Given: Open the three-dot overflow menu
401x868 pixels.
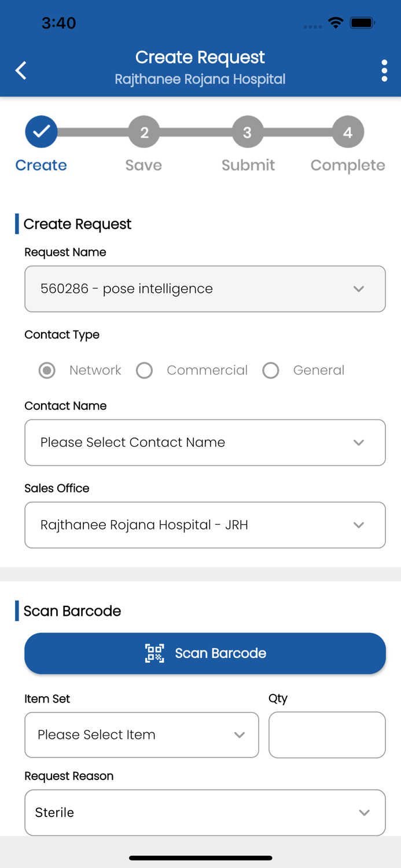Looking at the screenshot, I should point(384,71).
